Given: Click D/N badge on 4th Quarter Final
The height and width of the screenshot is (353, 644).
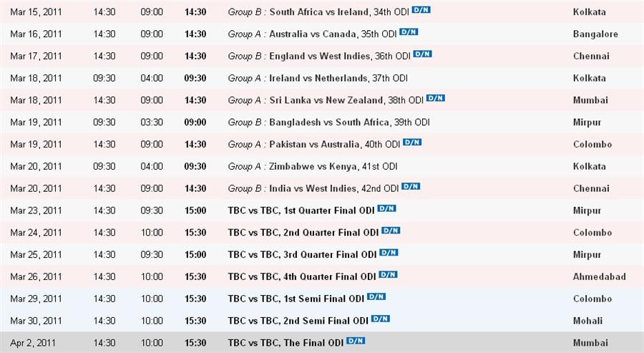Looking at the screenshot, I should coord(388,275).
